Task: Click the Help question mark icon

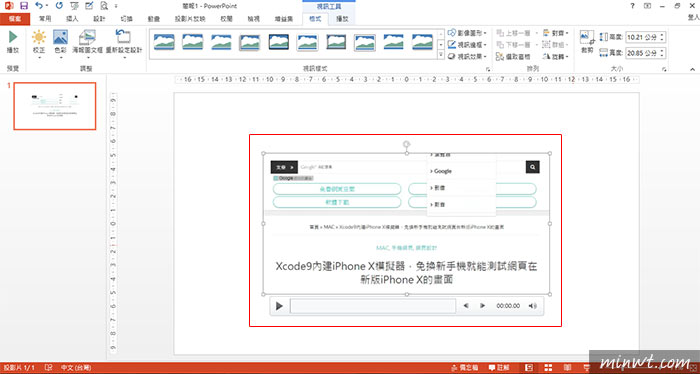Action: [632, 6]
